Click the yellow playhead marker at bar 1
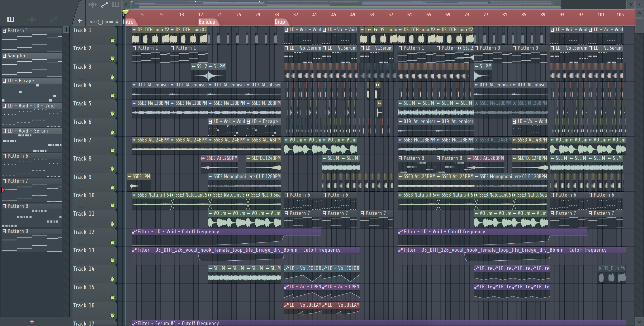Viewport: 644px width, 326px height. (x=125, y=12)
